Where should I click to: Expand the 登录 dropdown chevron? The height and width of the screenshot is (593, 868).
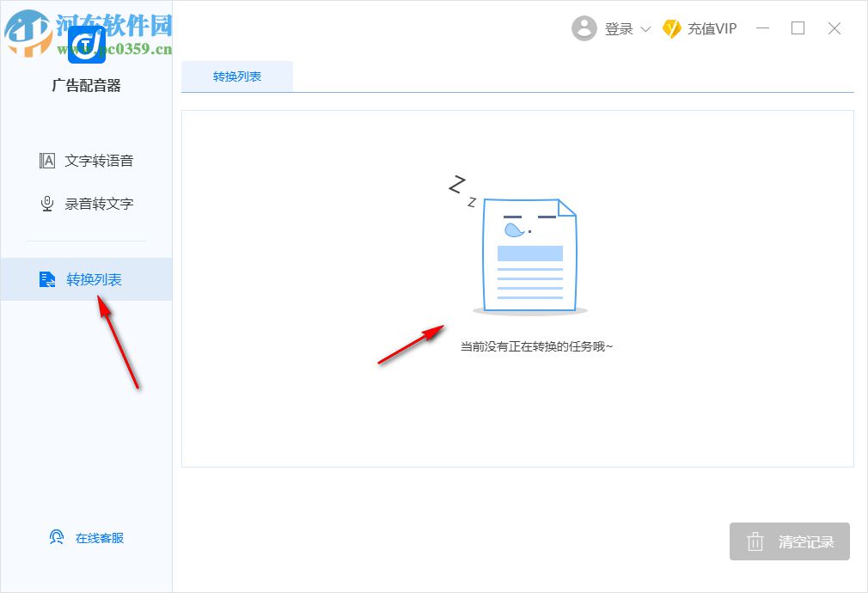647,28
